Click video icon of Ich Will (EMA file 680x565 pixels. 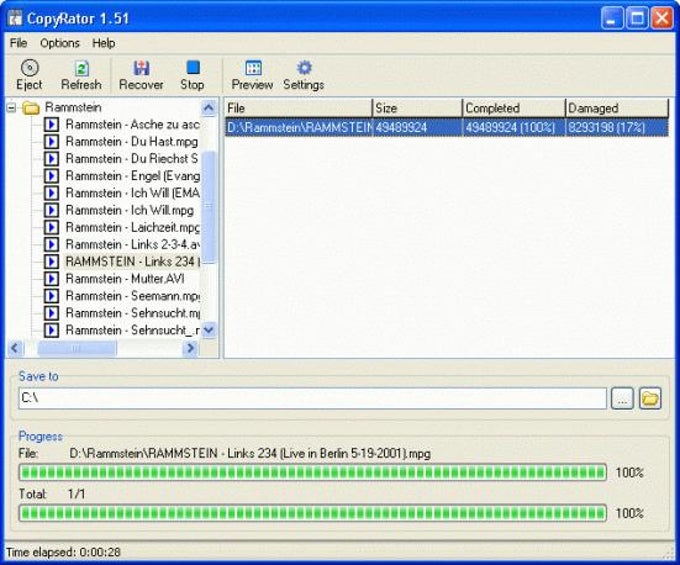click(51, 193)
